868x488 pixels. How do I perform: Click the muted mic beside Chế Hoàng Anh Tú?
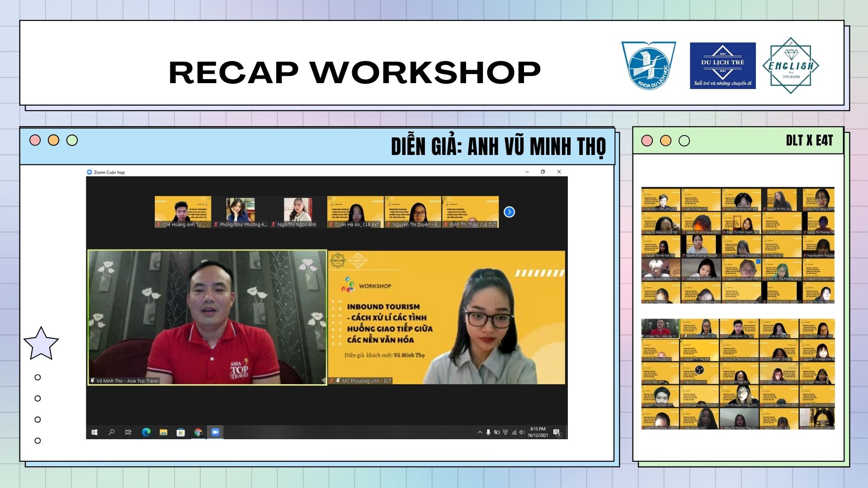click(x=159, y=225)
